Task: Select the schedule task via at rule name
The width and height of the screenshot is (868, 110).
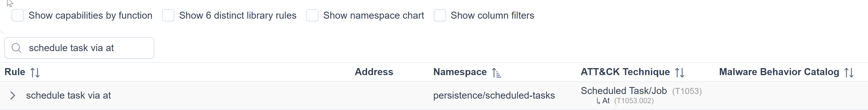Action: coord(68,95)
